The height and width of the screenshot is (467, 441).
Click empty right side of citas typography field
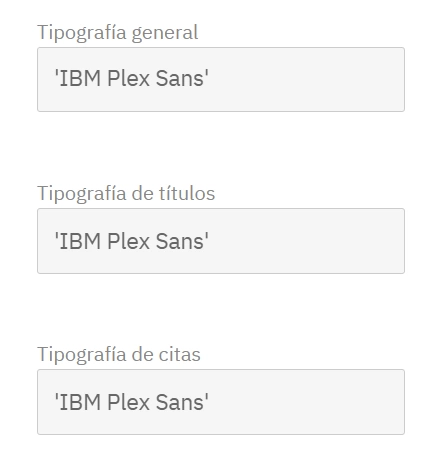pyautogui.click(x=307, y=402)
